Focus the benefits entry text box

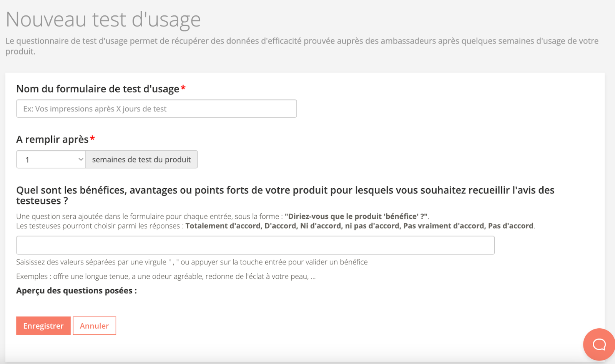click(x=255, y=245)
